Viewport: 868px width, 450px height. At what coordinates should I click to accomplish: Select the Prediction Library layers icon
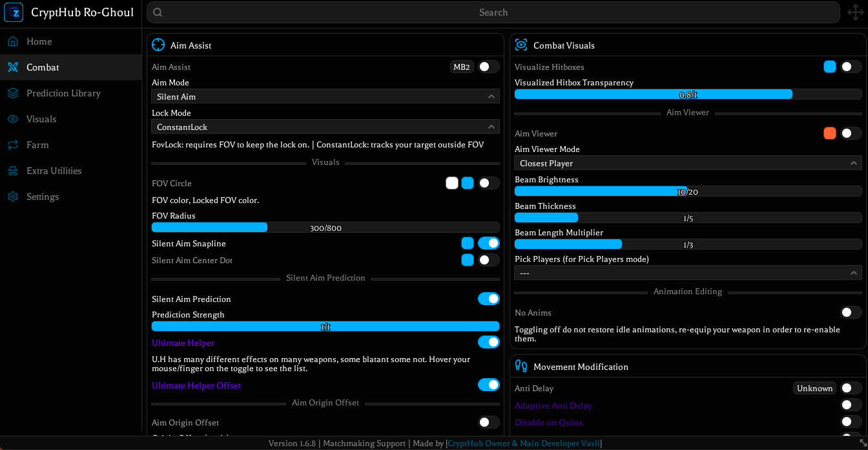pos(13,93)
